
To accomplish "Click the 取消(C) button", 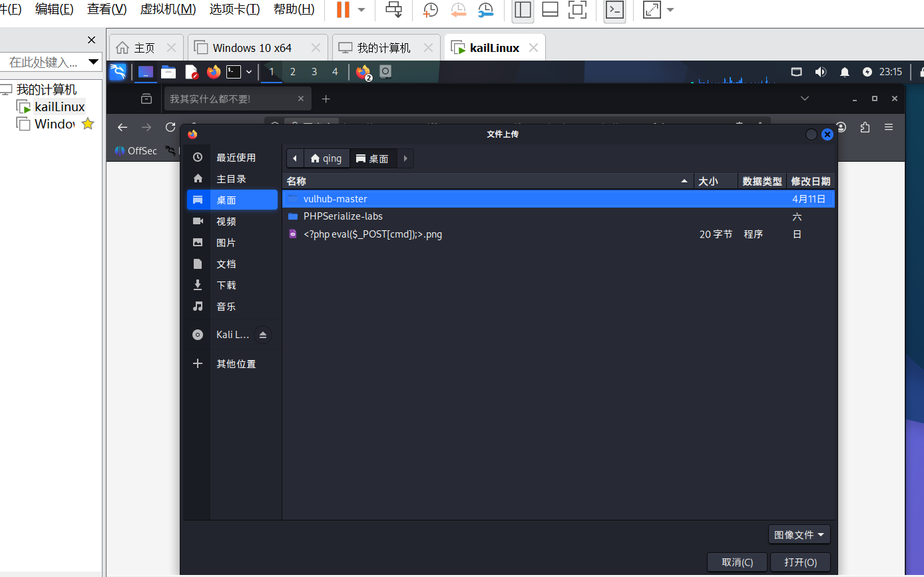I will pos(738,562).
